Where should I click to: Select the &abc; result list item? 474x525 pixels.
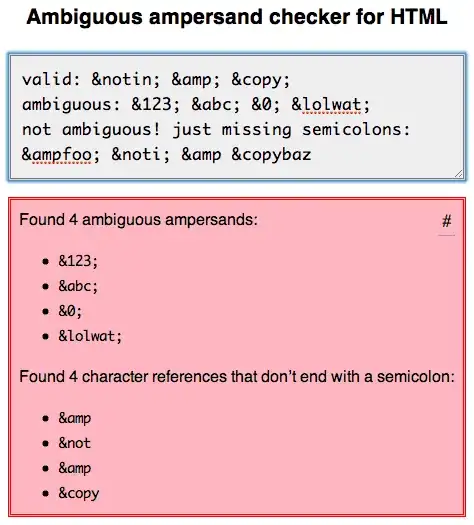[78, 286]
